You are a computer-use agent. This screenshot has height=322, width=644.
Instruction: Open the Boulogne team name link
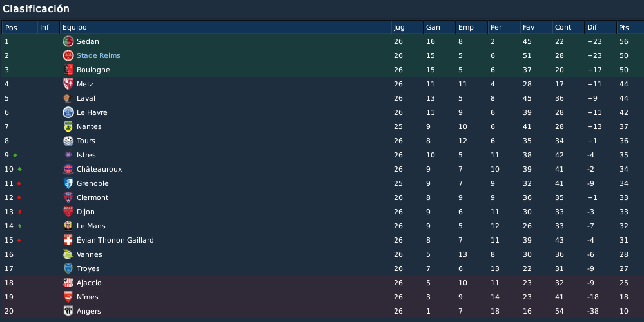coord(93,70)
